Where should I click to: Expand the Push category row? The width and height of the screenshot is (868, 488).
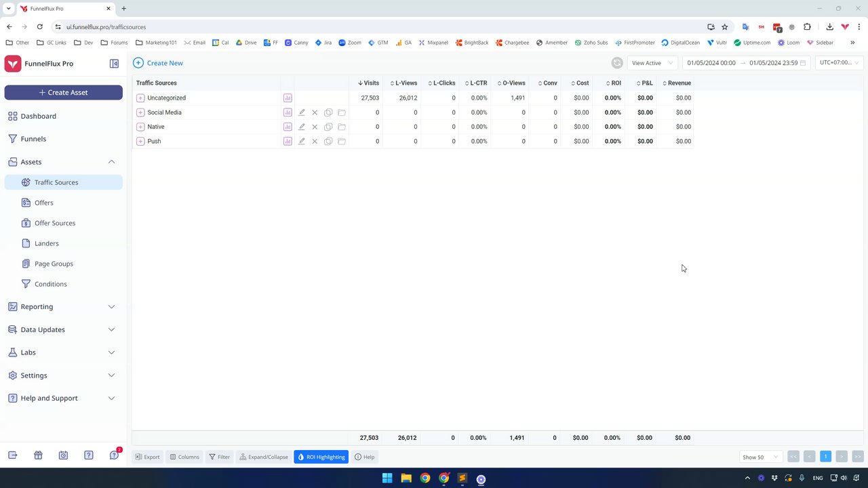140,141
